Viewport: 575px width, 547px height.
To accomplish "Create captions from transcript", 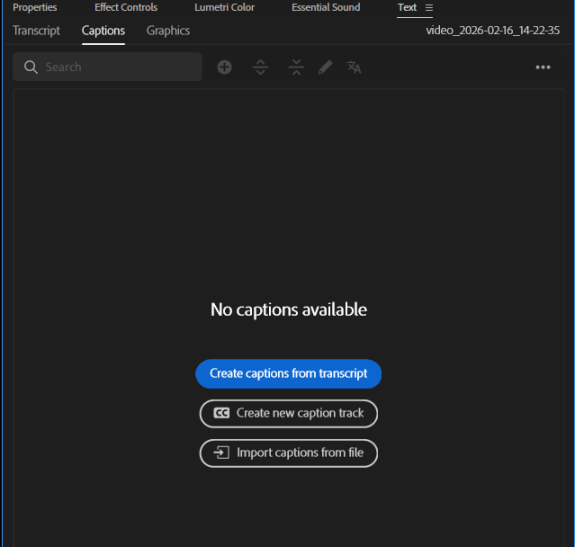I will [289, 374].
